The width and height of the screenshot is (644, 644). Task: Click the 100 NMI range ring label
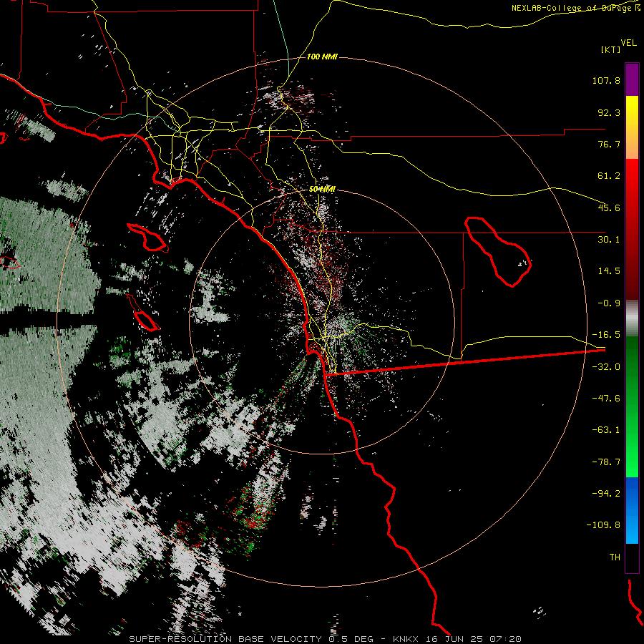(322, 57)
